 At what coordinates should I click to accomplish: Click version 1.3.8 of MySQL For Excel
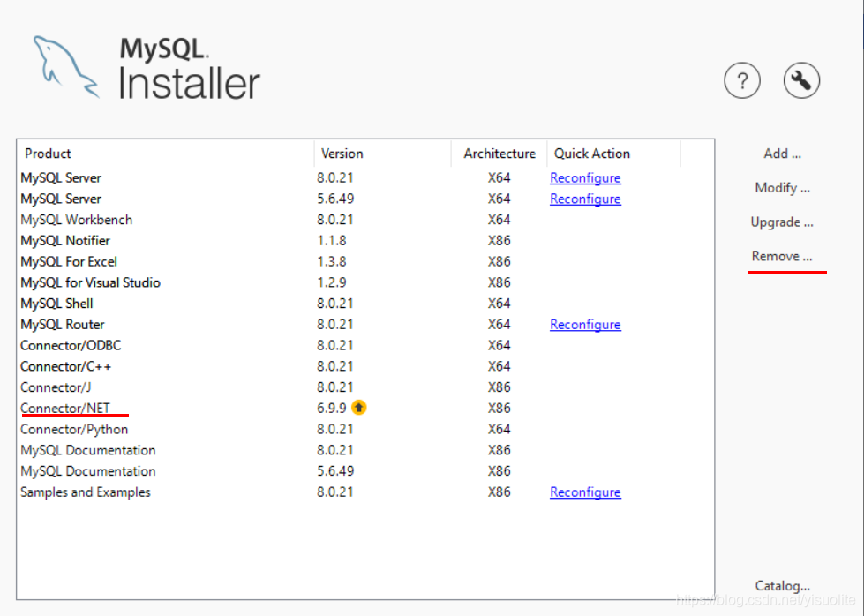(331, 262)
